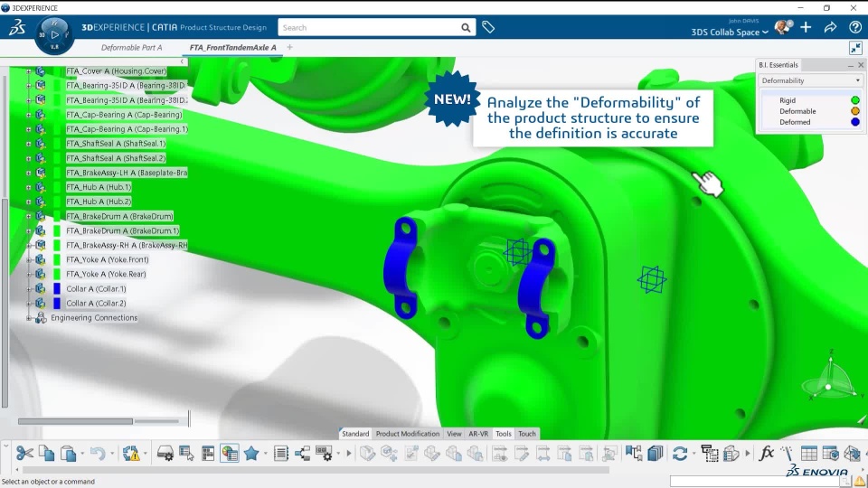Expand the FTA_Cover A tree node
Image resolution: width=868 pixels, height=488 pixels.
click(29, 71)
